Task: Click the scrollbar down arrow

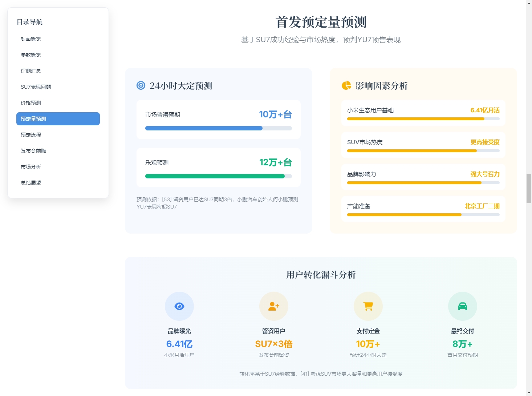Action: tap(529, 393)
